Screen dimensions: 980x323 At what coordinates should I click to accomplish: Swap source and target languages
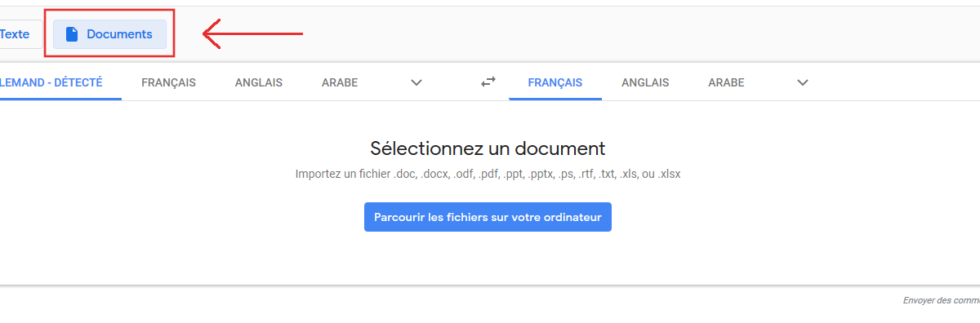click(488, 82)
